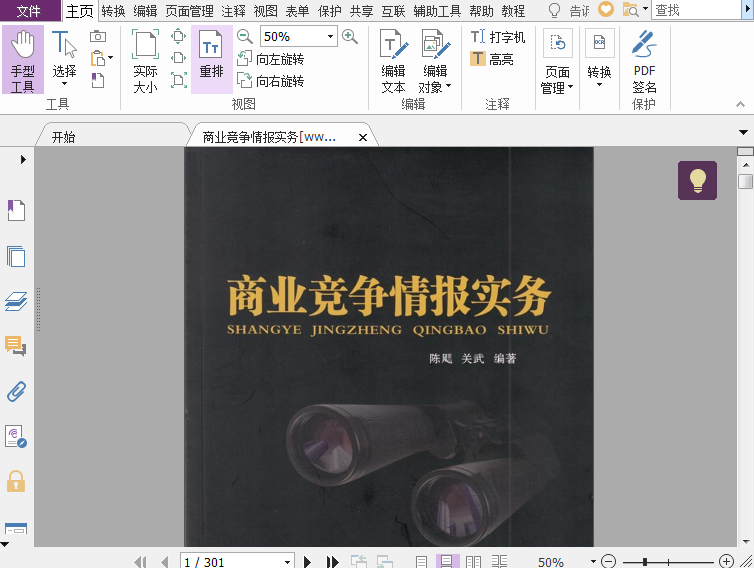Click the zoom slider handle
This screenshot has height=568, width=754.
645,562
